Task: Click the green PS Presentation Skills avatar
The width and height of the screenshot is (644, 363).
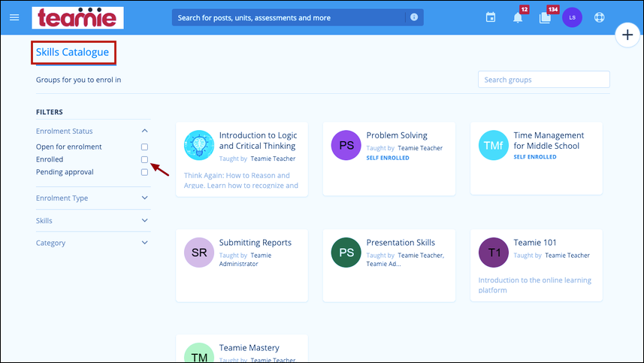Action: pos(346,252)
